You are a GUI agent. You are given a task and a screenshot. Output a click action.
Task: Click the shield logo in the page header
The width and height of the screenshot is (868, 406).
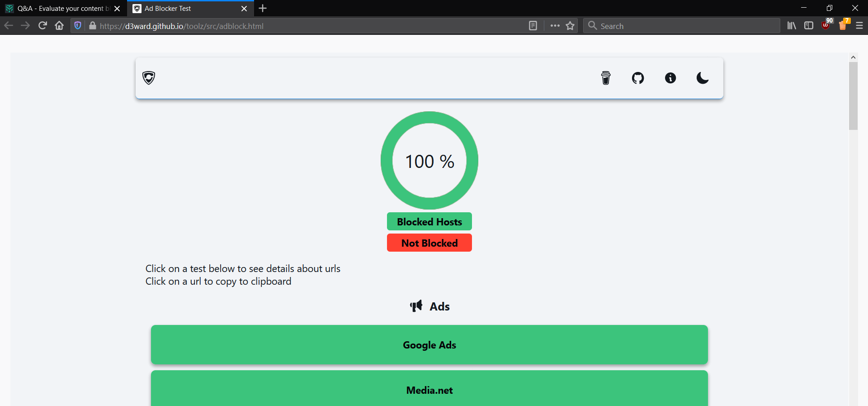point(149,78)
